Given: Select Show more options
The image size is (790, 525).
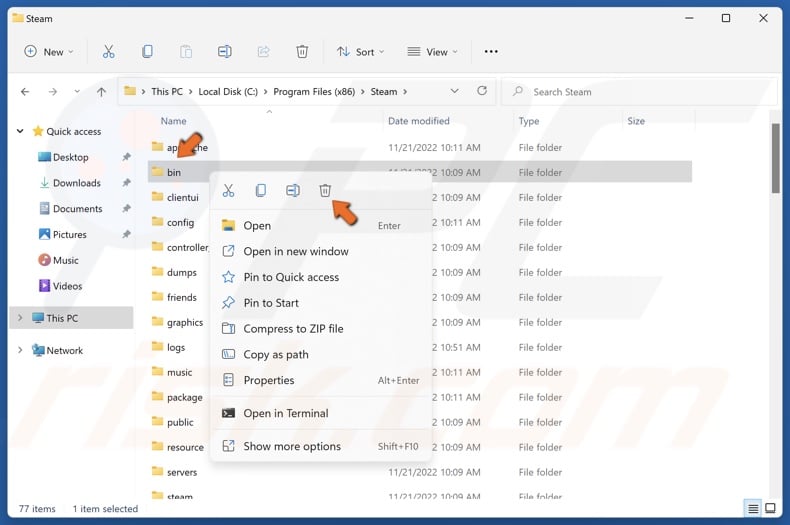Looking at the screenshot, I should (x=321, y=446).
